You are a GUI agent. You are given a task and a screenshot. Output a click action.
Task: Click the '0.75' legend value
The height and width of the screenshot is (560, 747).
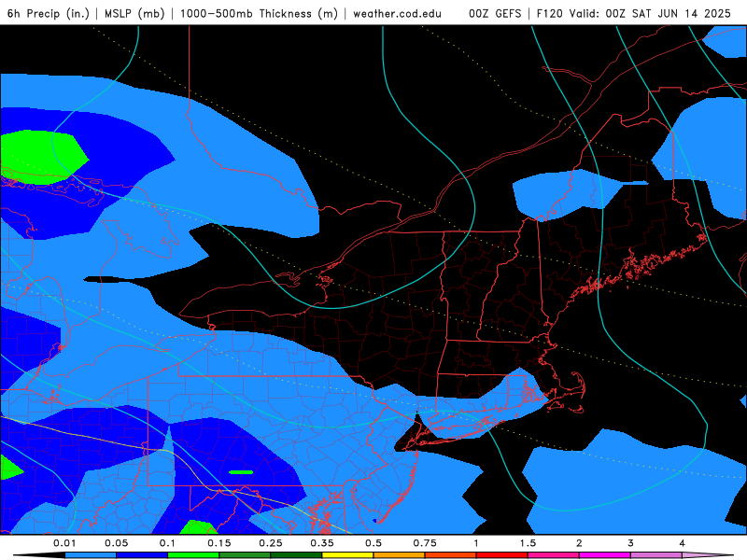click(x=425, y=543)
